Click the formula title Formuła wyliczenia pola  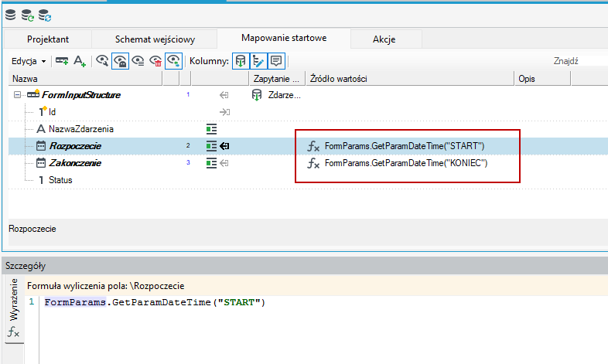[105, 286]
